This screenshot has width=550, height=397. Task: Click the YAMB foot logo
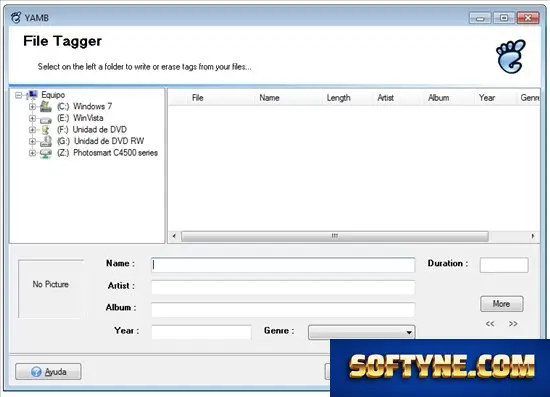pyautogui.click(x=511, y=56)
